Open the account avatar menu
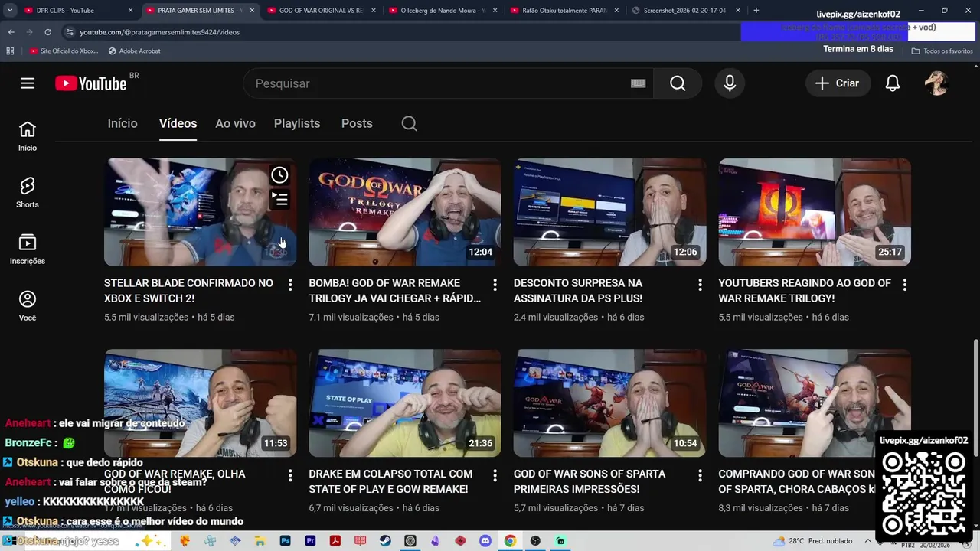Image resolution: width=980 pixels, height=551 pixels. [x=936, y=83]
